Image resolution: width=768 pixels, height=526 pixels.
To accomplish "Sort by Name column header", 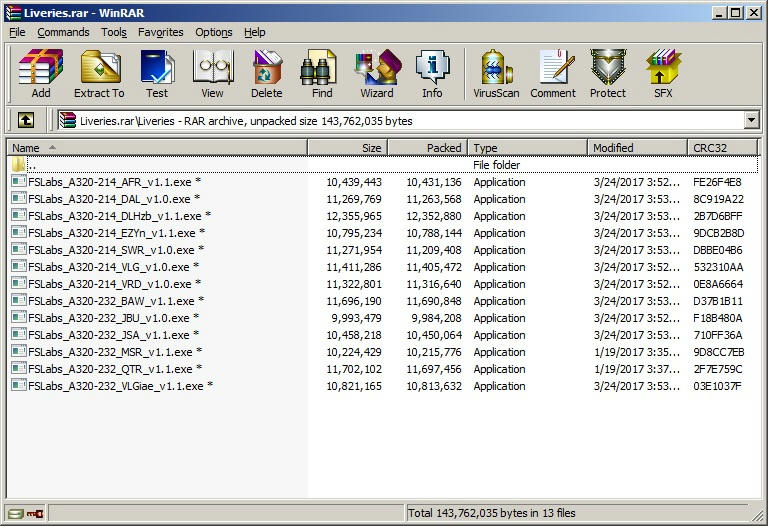I will [x=157, y=148].
